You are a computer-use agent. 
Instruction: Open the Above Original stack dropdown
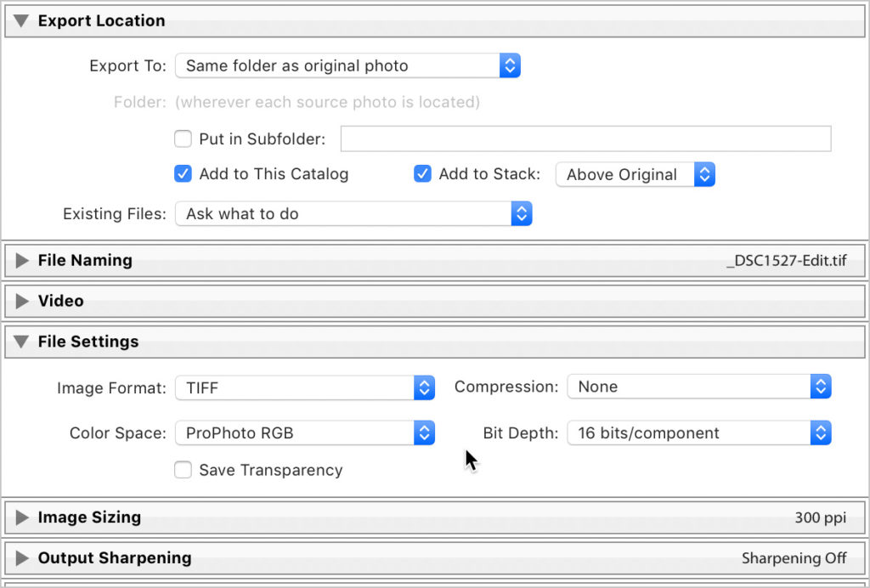click(636, 174)
